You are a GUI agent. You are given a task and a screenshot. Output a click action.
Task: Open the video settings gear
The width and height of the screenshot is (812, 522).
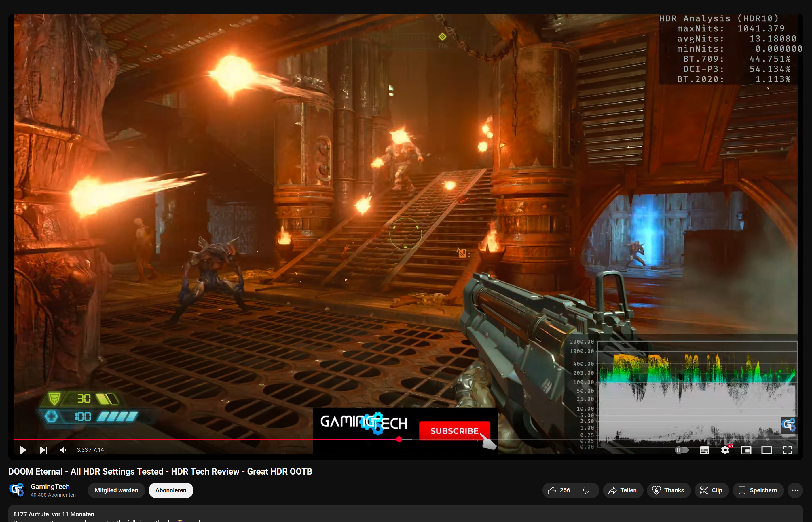coord(725,450)
